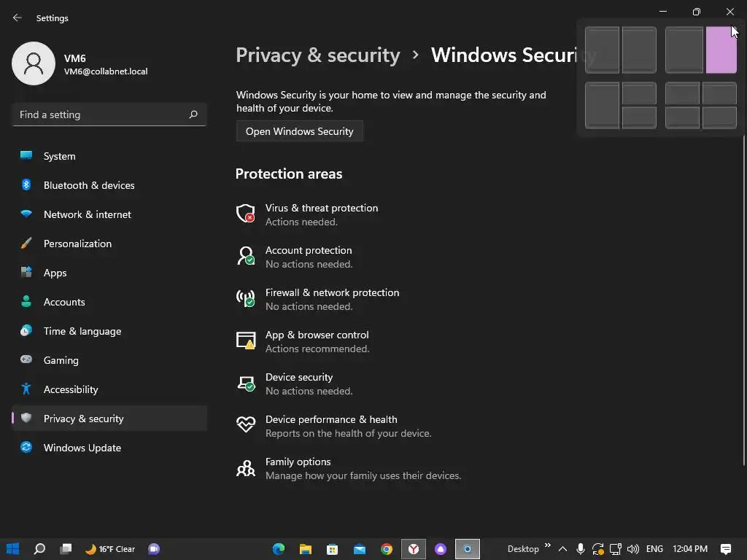747x560 pixels.
Task: Open weather widget 16°F Clear
Action: point(110,549)
